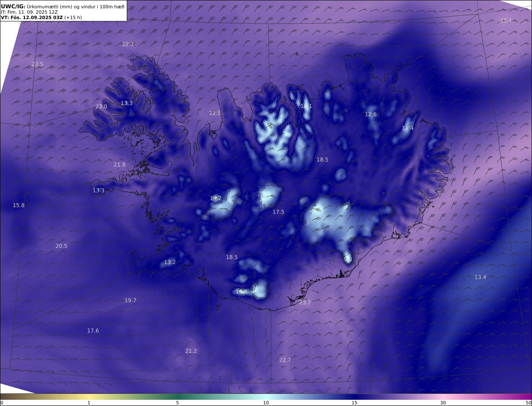Click the 50 tick label on the color scale
This screenshot has width=532, height=406.
pos(528,403)
